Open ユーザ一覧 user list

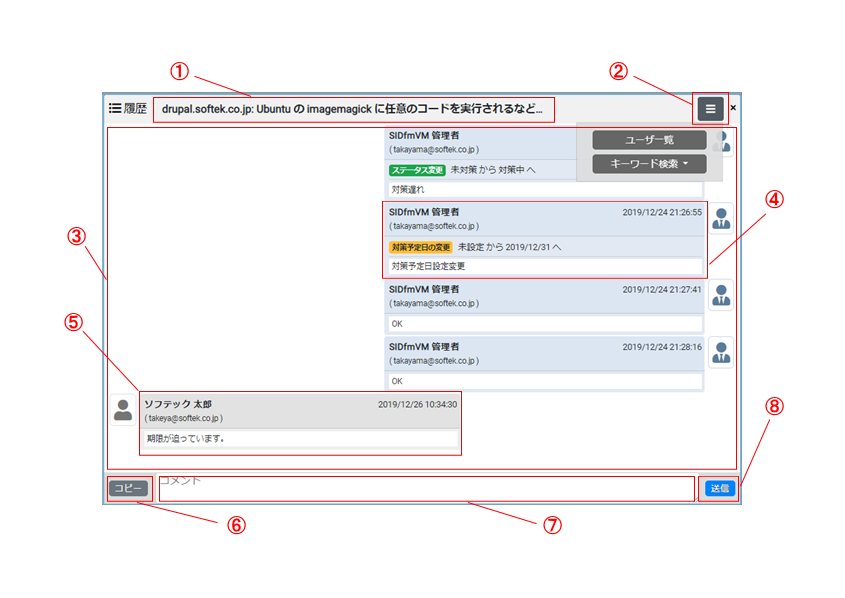[649, 140]
